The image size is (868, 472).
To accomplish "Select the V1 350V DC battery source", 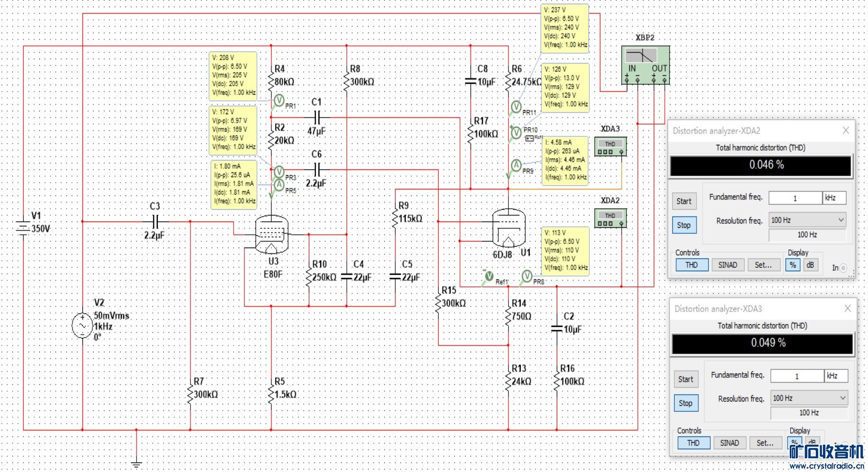I will click(23, 228).
